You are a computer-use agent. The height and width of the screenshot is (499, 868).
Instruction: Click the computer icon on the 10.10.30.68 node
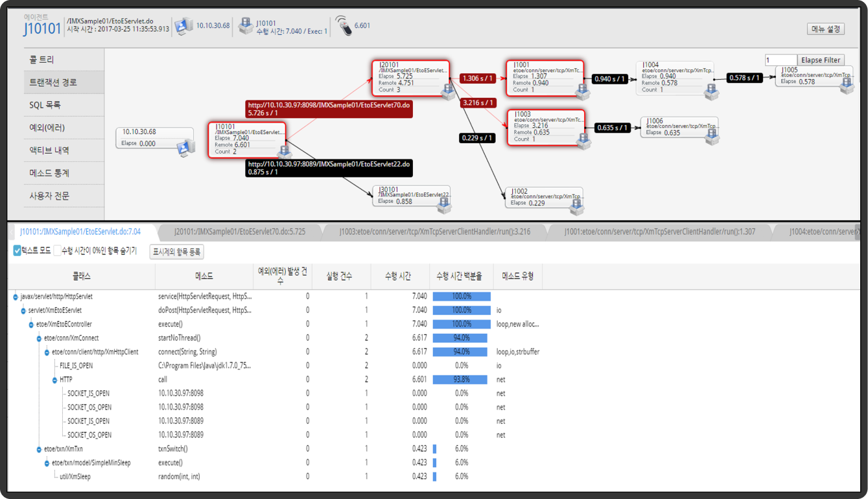[185, 148]
